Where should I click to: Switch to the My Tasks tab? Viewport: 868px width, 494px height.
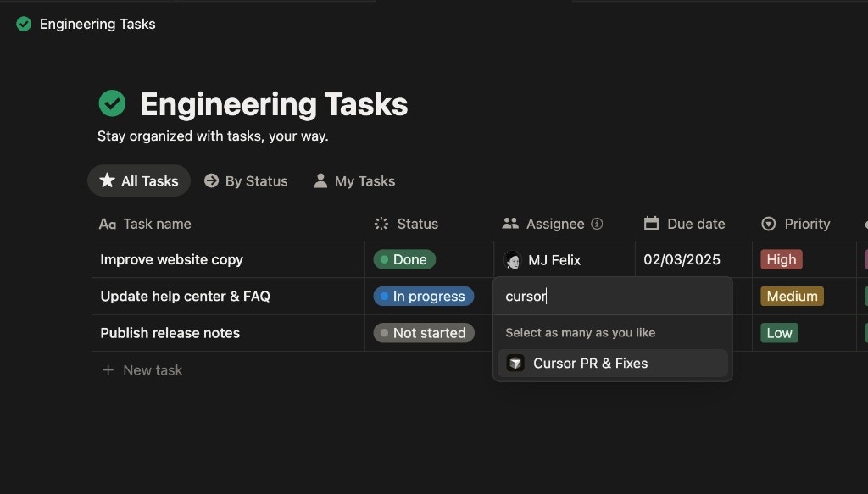point(353,180)
